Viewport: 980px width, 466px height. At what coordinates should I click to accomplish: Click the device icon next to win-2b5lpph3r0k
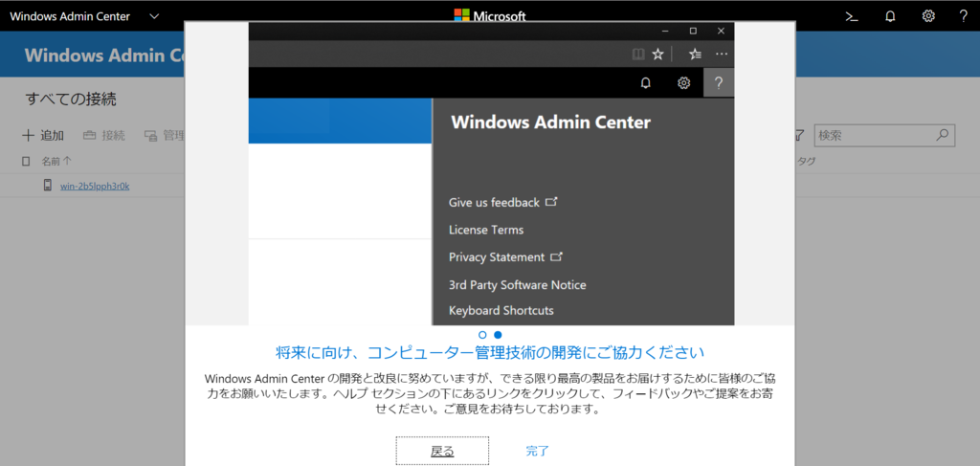tap(48, 185)
